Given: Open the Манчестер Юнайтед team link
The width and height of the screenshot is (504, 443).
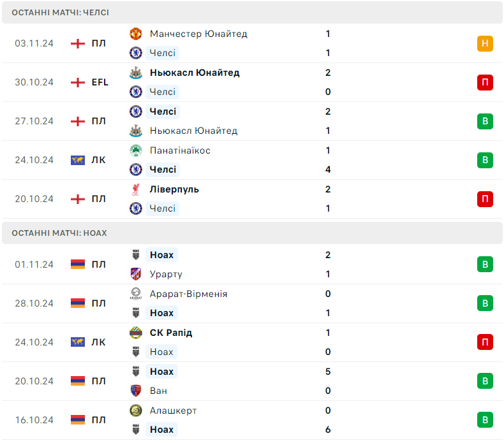Looking at the screenshot, I should pos(198,34).
